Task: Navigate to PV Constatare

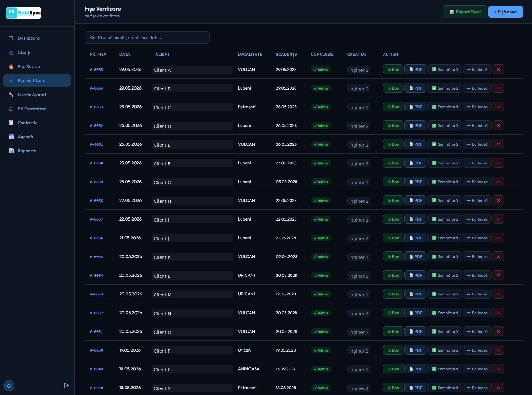Action: (x=37, y=109)
